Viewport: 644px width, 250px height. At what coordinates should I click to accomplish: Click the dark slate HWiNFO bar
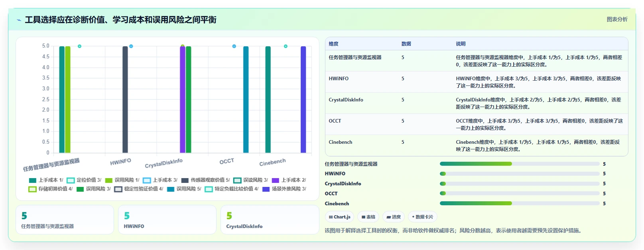[x=125, y=99]
